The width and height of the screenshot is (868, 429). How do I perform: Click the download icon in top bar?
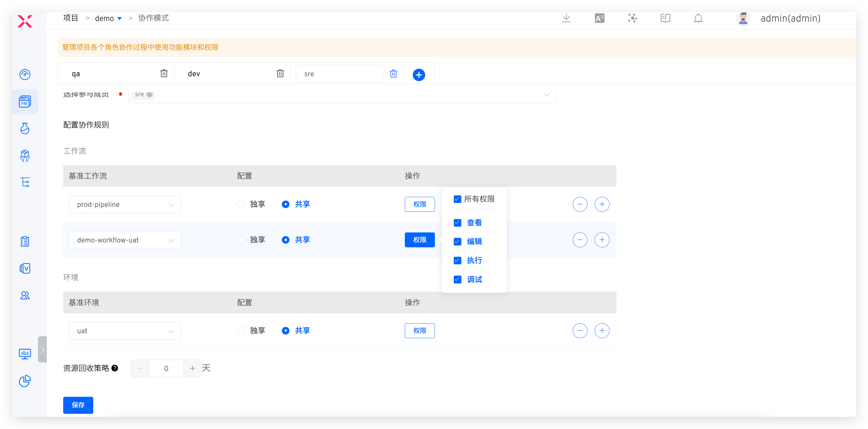pyautogui.click(x=566, y=18)
